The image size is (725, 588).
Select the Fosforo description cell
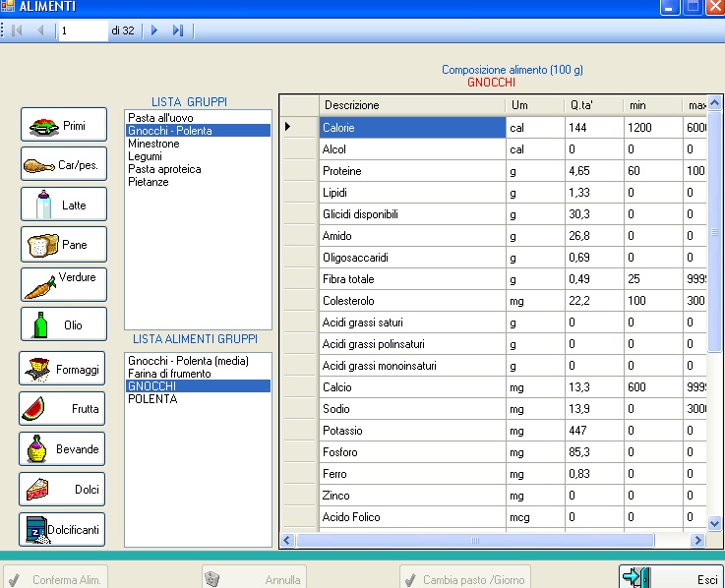[x=412, y=452]
